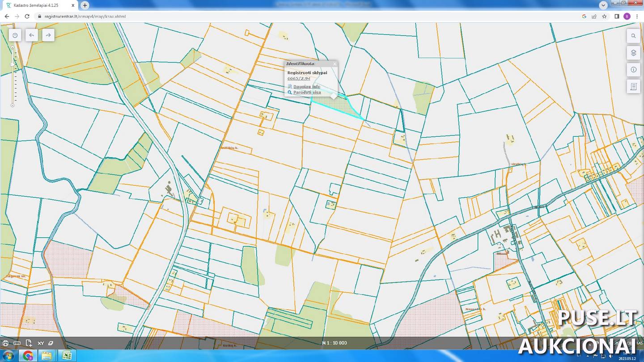Click the M 1 : 10 000 scale text
The width and height of the screenshot is (644, 362).
click(x=334, y=343)
